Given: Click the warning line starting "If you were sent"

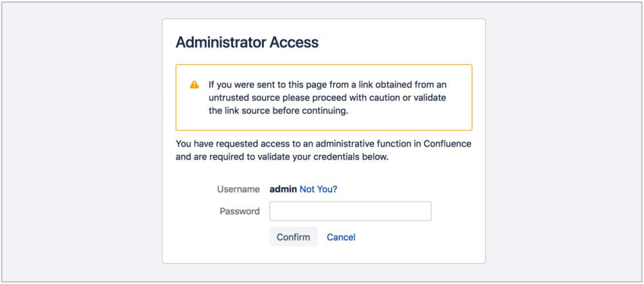Looking at the screenshot, I should coord(327,85).
